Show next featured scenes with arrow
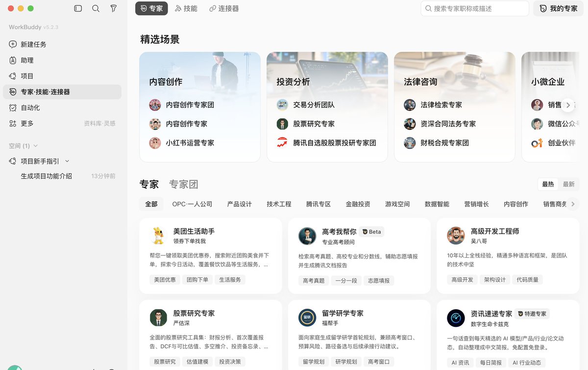 568,105
